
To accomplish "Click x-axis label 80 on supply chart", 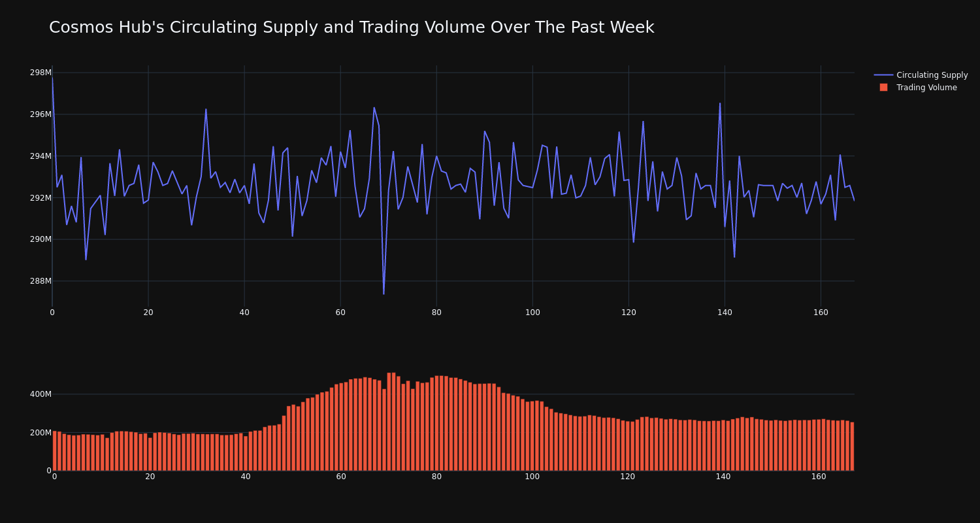I will point(436,312).
